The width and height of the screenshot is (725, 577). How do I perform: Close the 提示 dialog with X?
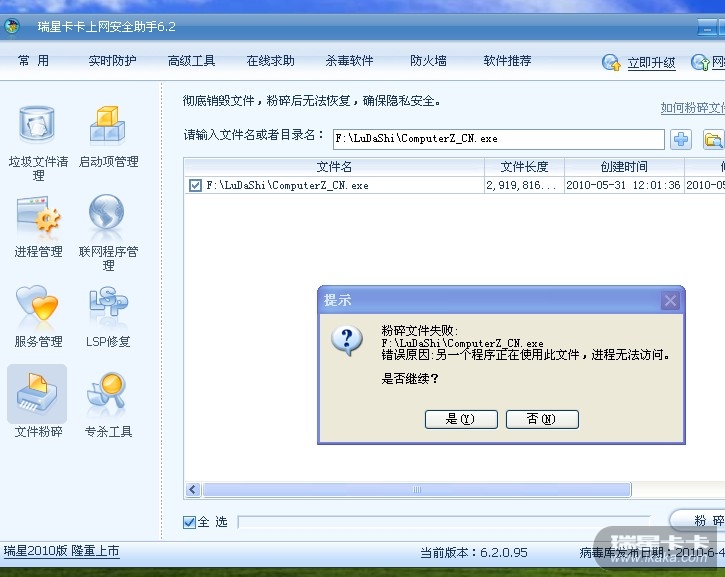[670, 301]
